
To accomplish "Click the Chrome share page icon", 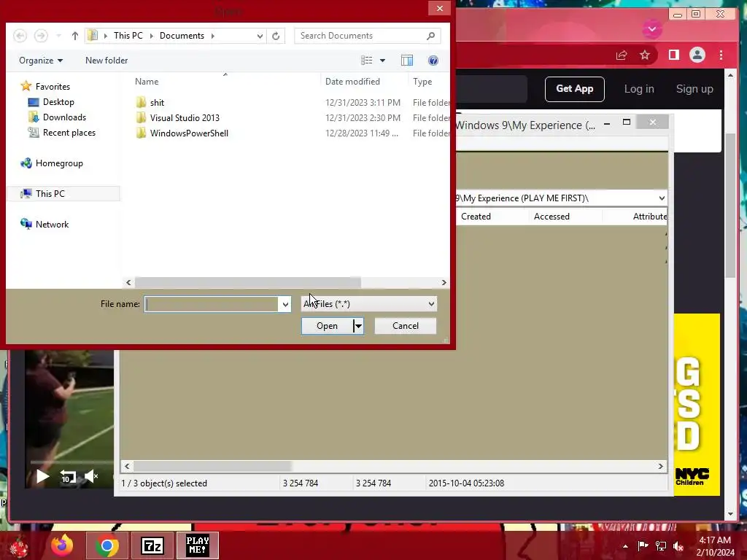I will click(x=622, y=55).
